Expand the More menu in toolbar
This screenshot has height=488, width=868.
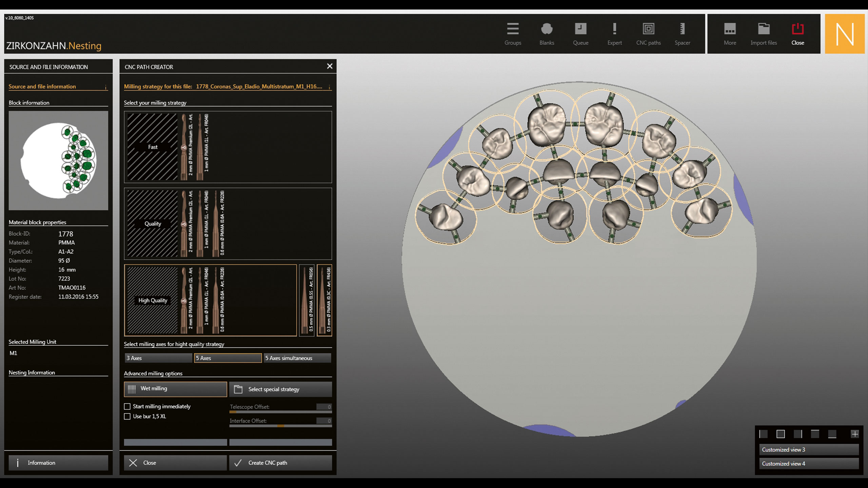click(730, 29)
